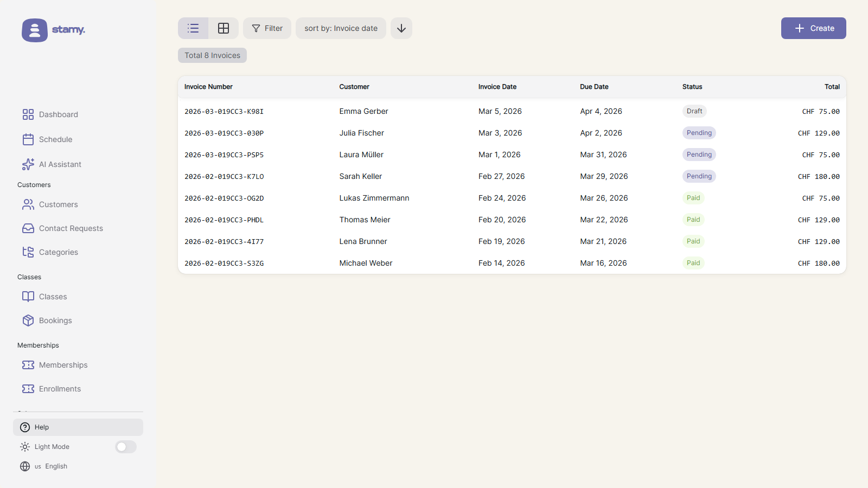Open the Filter options
The image size is (868, 488).
tap(267, 28)
